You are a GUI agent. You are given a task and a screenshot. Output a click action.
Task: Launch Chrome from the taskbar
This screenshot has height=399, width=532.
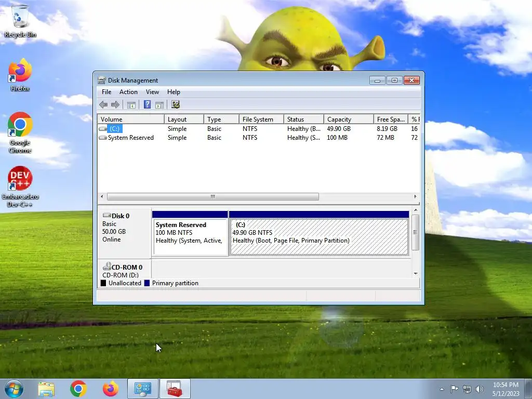coord(78,389)
